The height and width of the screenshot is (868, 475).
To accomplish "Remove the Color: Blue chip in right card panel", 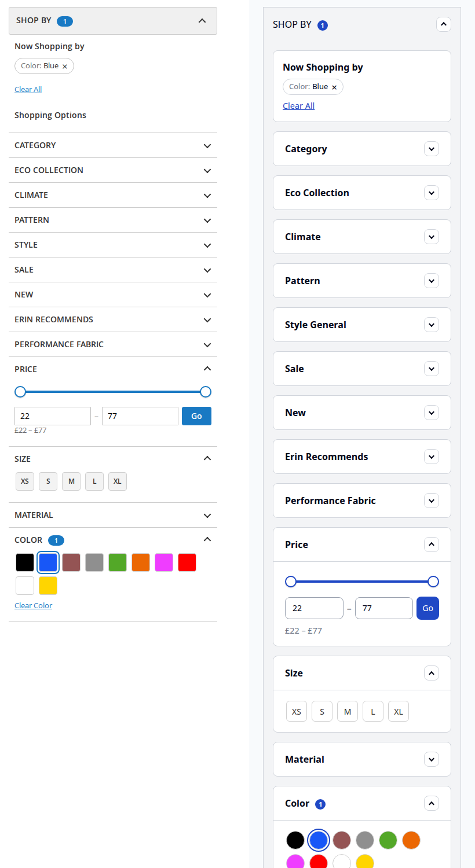I will (334, 87).
